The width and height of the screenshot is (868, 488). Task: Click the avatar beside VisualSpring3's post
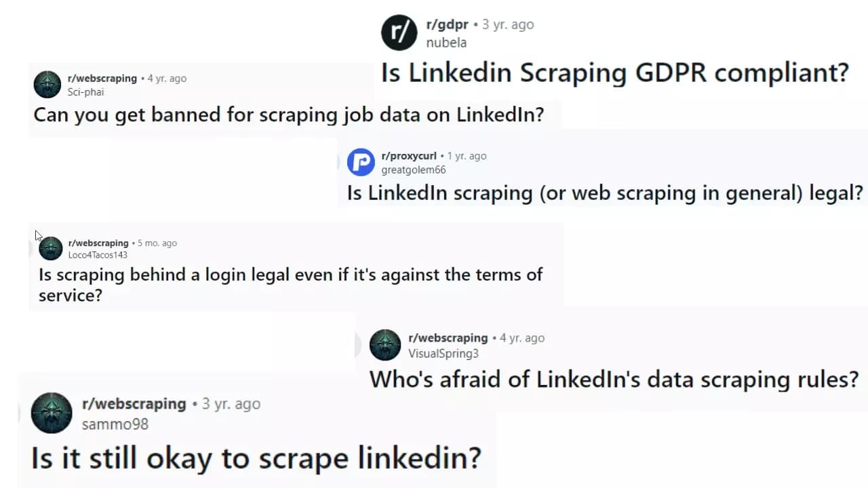[x=385, y=345]
